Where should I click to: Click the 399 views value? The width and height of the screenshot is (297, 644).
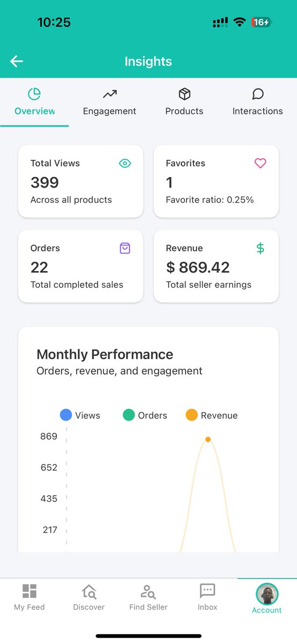point(44,182)
